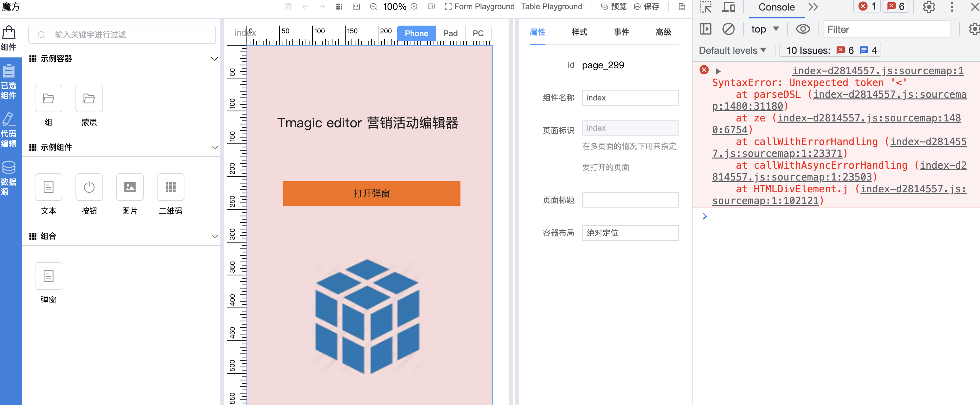Clear console with the ban icon

(x=728, y=29)
